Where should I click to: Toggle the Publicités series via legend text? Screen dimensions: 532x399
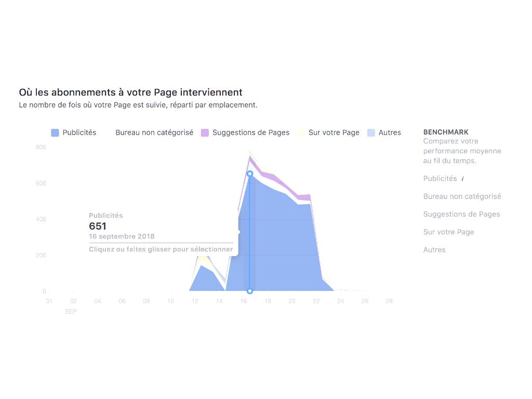79,132
